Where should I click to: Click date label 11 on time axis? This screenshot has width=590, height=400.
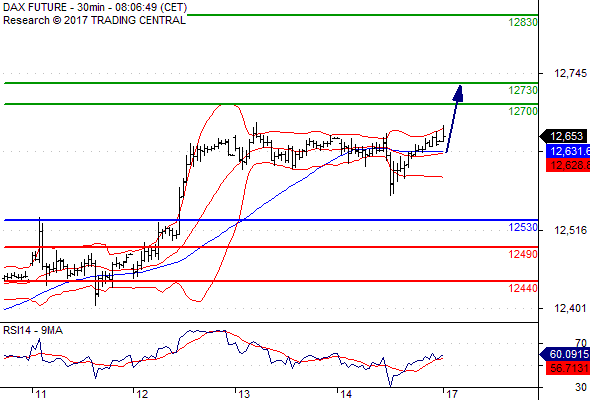[x=40, y=394]
